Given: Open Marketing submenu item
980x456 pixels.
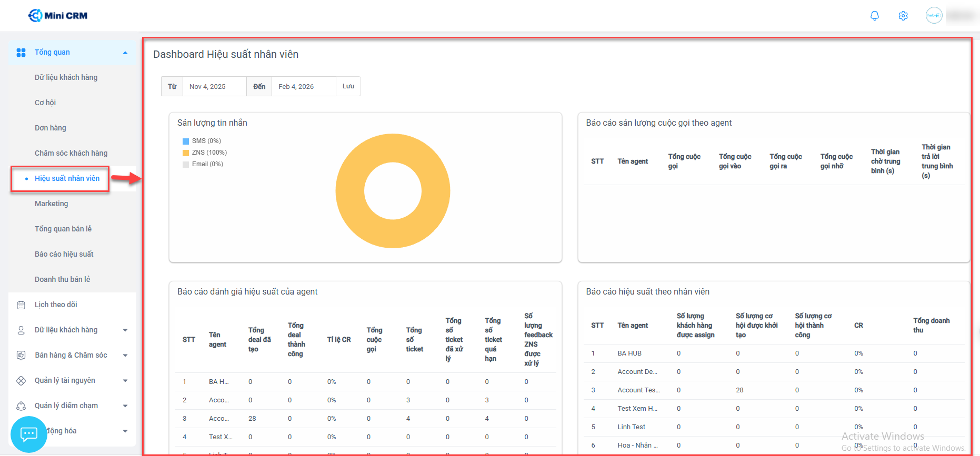Looking at the screenshot, I should coord(52,204).
